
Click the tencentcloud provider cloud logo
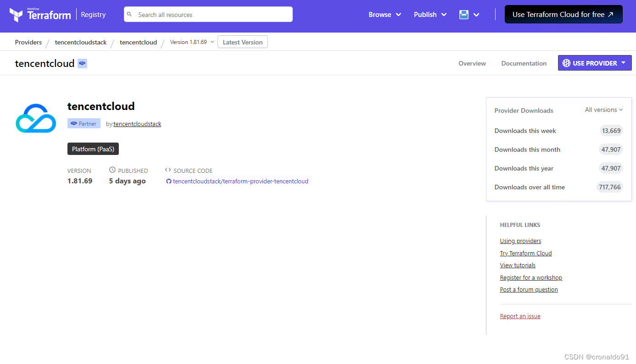35,118
